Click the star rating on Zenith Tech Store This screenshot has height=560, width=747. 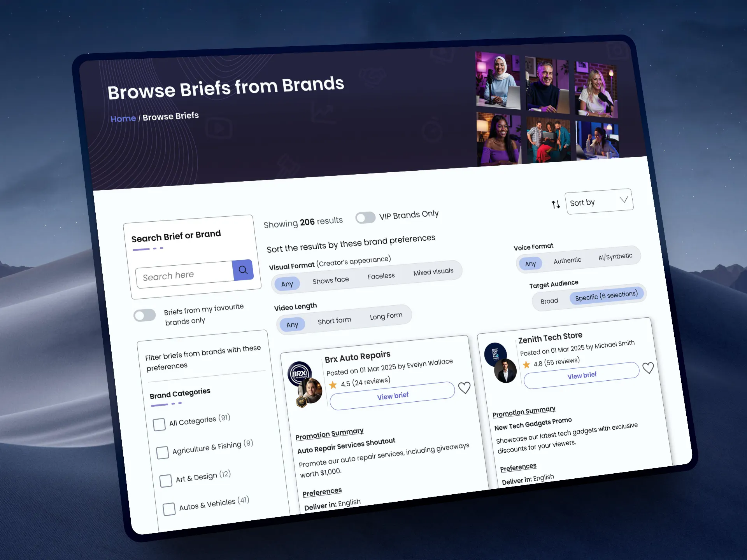coord(526,365)
